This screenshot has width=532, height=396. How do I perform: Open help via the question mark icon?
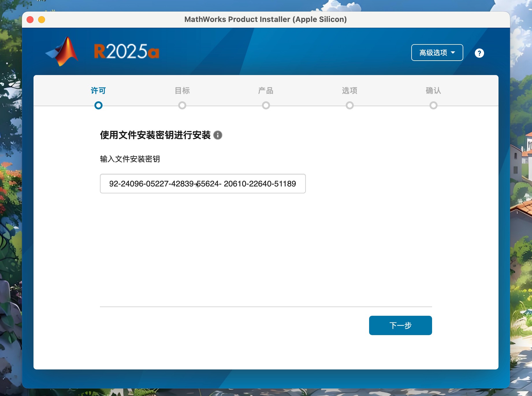(479, 53)
